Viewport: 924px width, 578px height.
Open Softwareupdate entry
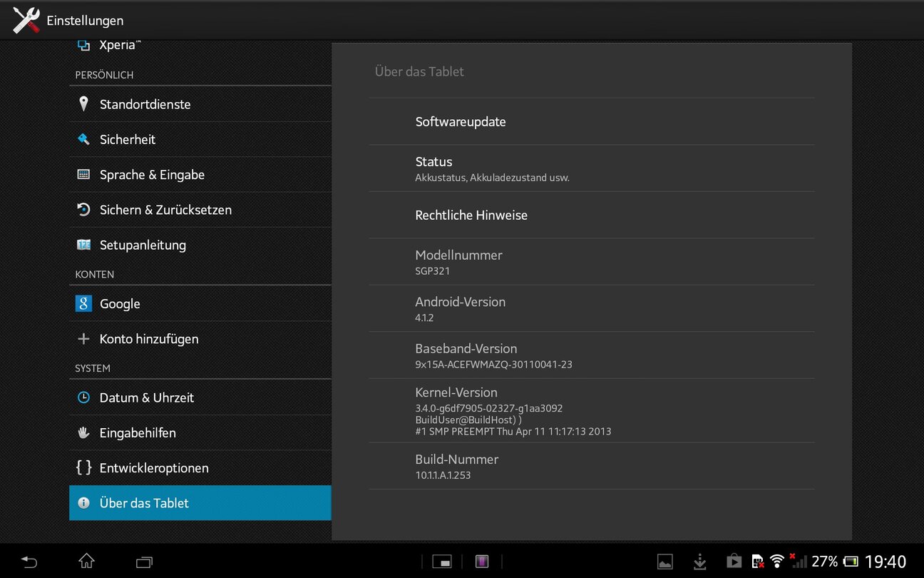pyautogui.click(x=461, y=122)
